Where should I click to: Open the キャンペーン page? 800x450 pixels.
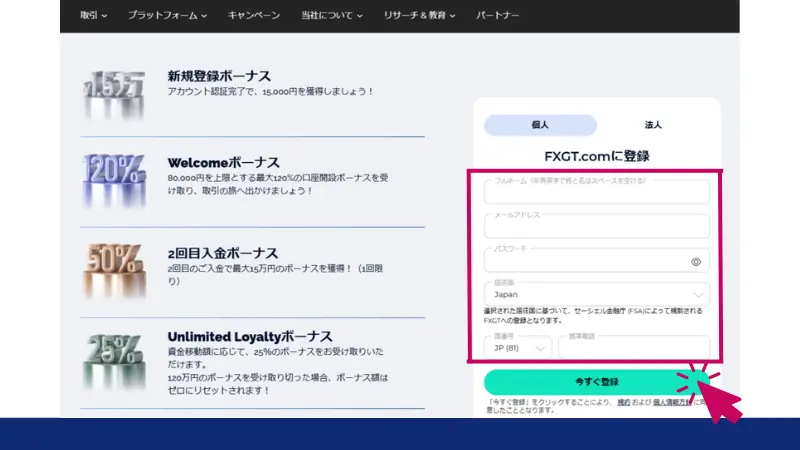254,15
